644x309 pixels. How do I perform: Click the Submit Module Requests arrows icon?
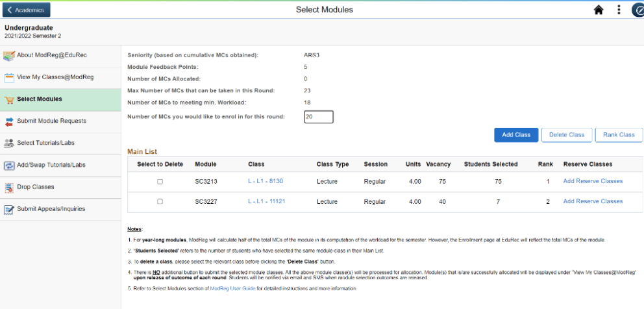9,121
